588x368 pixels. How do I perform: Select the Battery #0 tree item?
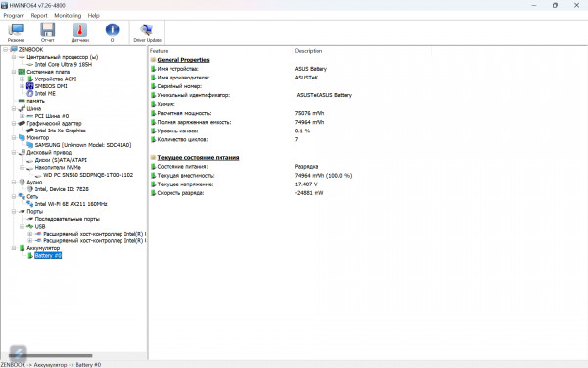click(x=48, y=255)
